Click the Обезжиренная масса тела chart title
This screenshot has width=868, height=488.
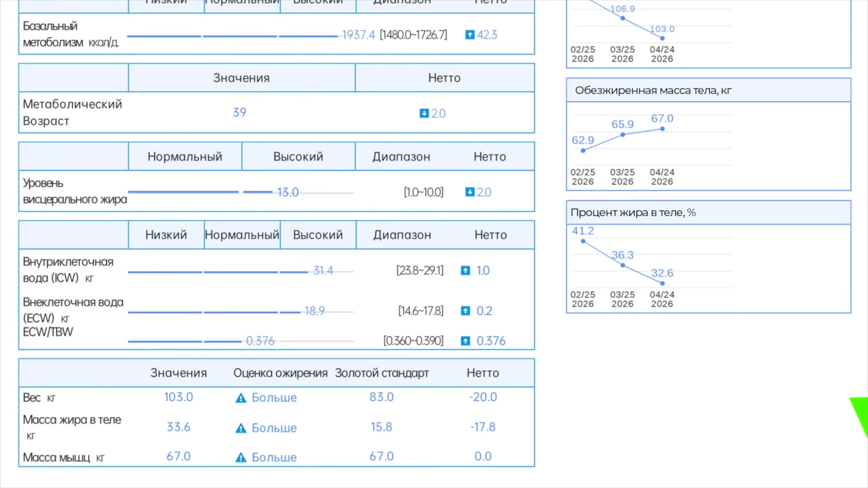click(x=653, y=90)
